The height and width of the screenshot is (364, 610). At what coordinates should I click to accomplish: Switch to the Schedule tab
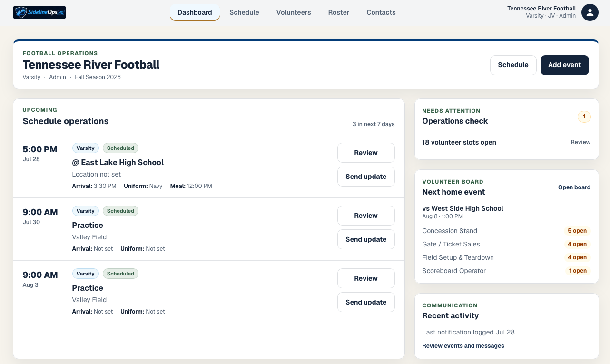coord(244,12)
